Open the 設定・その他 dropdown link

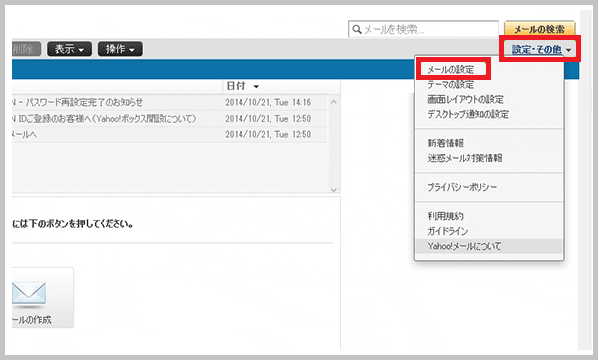pyautogui.click(x=542, y=49)
